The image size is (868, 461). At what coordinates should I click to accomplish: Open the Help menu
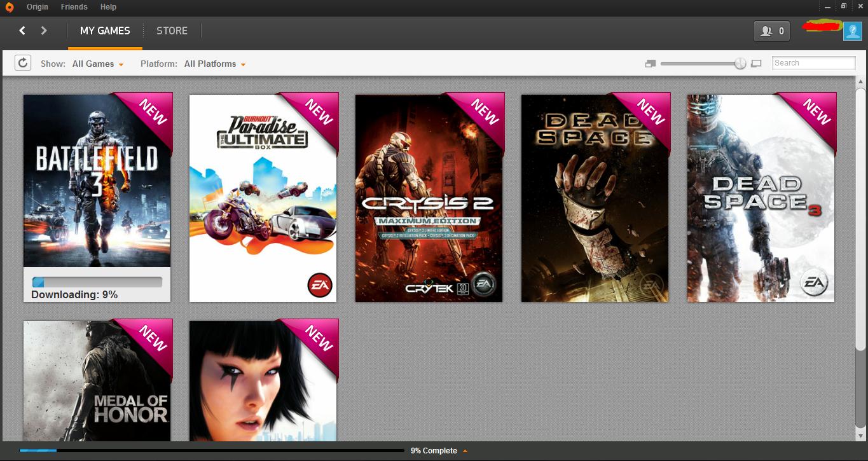click(109, 7)
